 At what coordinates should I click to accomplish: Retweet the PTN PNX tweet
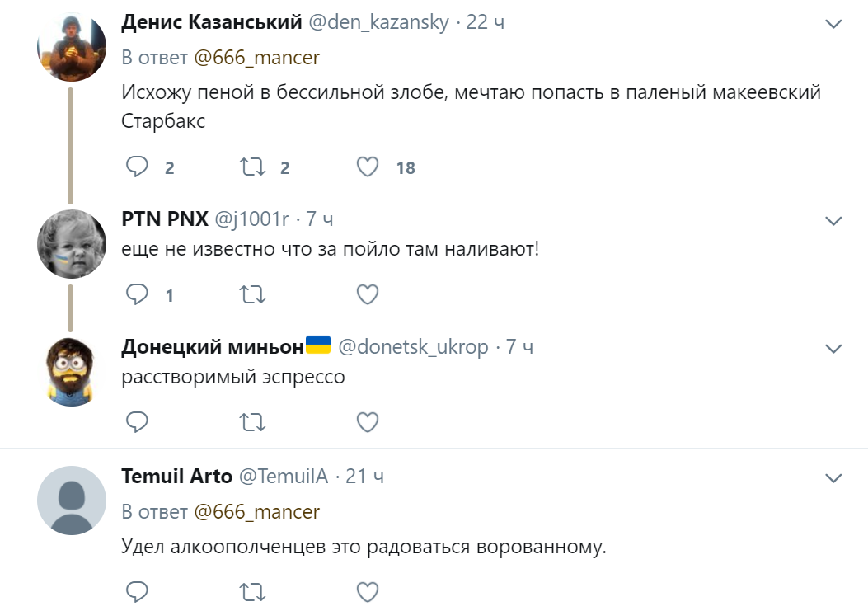[251, 294]
